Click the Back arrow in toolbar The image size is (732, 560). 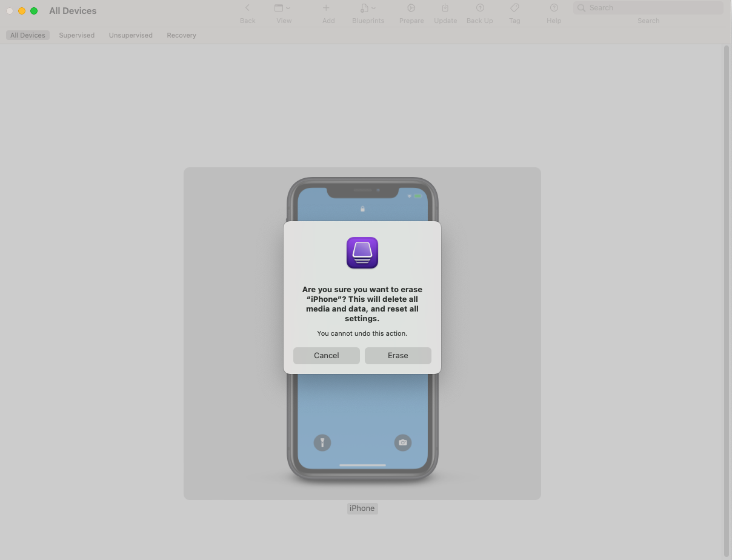coord(247,8)
